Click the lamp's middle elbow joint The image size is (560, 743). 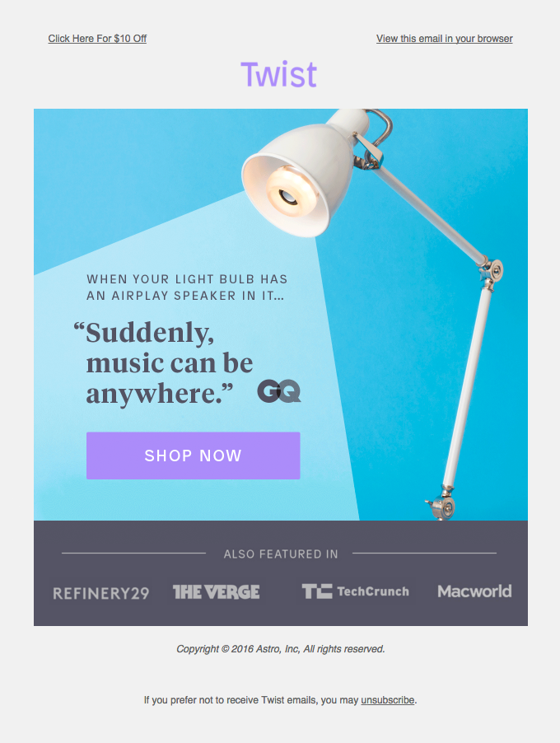tap(492, 270)
